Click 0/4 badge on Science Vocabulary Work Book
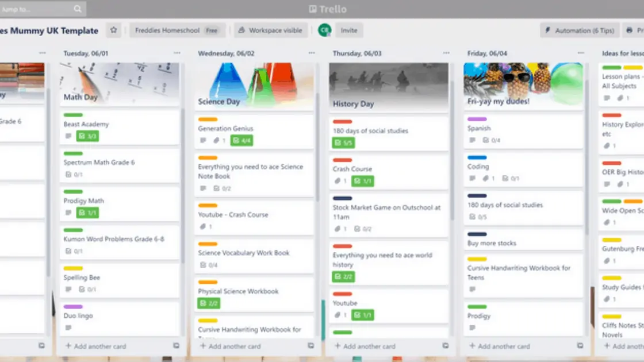The height and width of the screenshot is (362, 644). tap(209, 265)
